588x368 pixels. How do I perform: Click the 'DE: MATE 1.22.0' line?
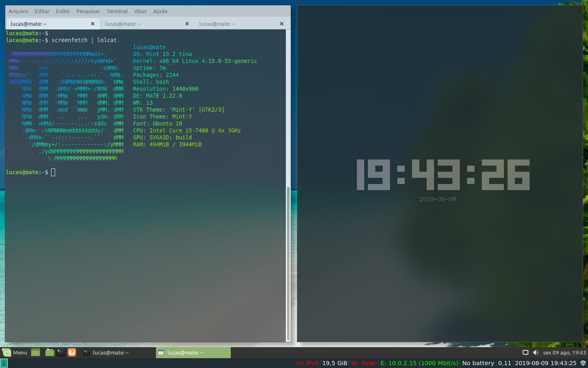coord(157,96)
